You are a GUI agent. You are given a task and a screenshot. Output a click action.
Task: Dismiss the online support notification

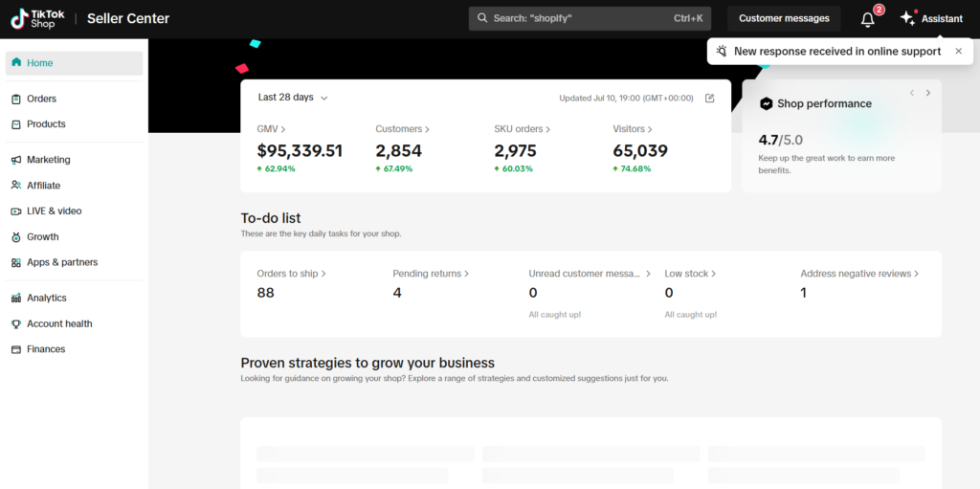tap(958, 52)
